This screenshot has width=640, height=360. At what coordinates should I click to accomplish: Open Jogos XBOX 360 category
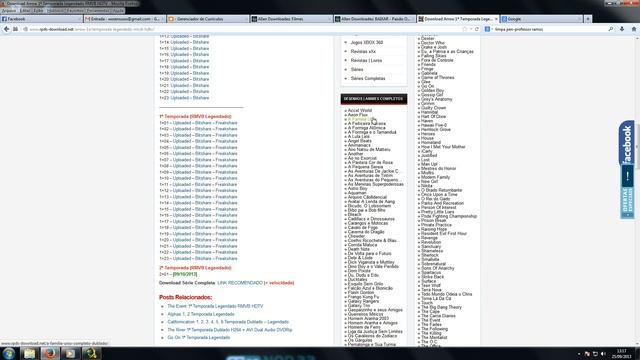367,42
